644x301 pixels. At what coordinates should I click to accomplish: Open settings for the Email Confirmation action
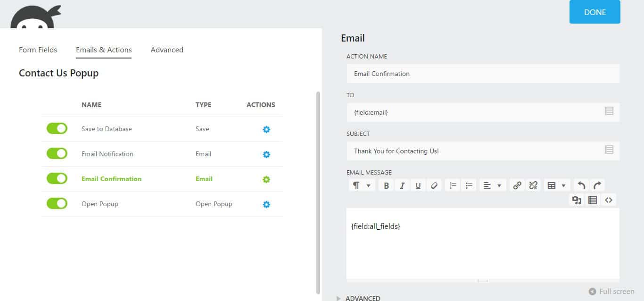click(x=266, y=179)
